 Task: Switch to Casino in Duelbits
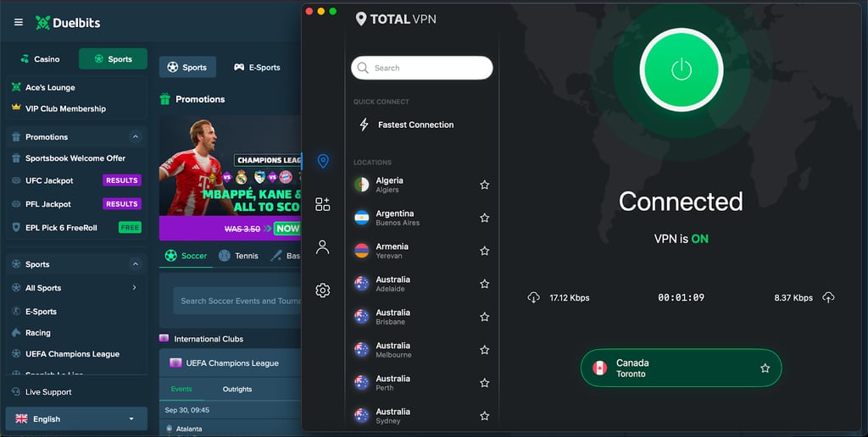point(40,58)
